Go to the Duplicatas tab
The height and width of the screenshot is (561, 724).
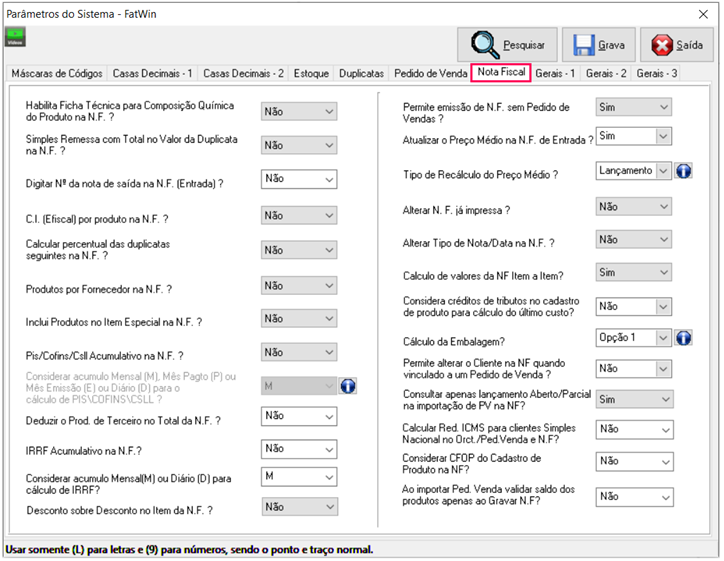(x=361, y=74)
